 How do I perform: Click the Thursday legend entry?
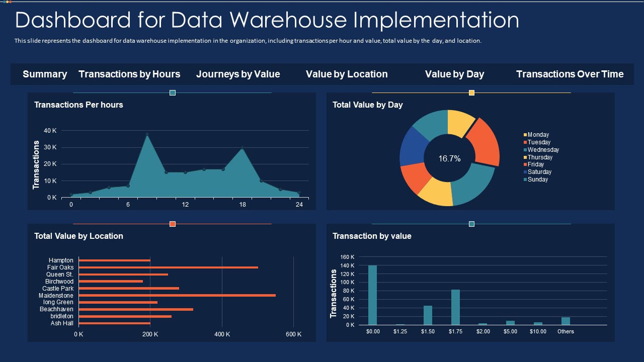tap(538, 157)
